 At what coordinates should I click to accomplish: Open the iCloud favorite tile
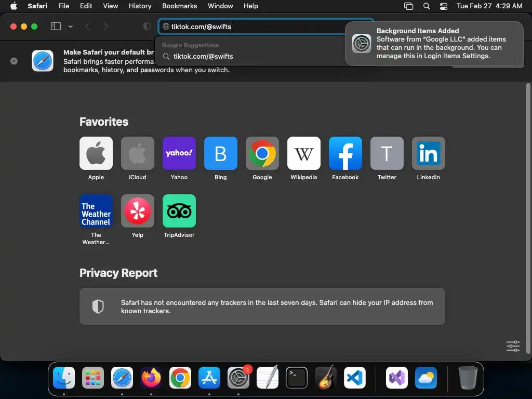(137, 153)
